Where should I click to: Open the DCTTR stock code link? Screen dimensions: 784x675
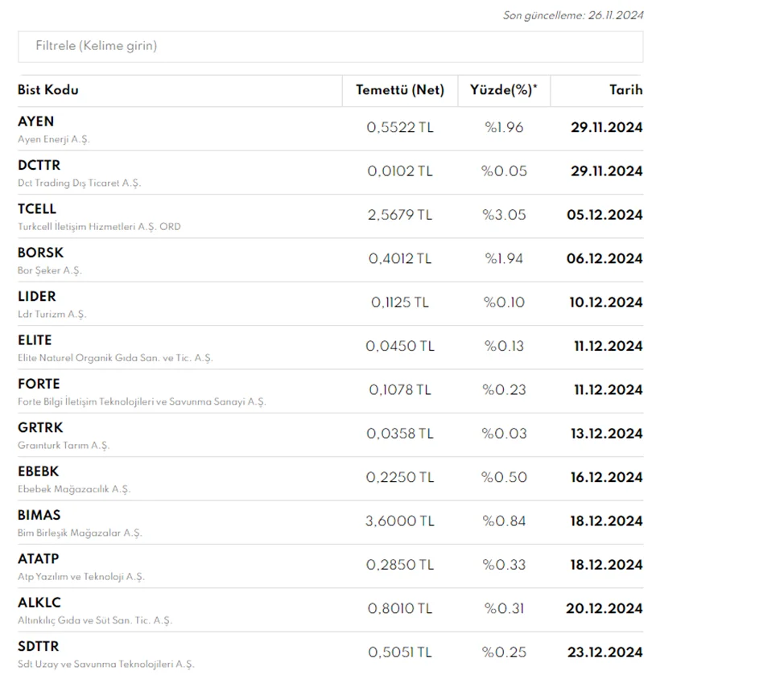(39, 165)
